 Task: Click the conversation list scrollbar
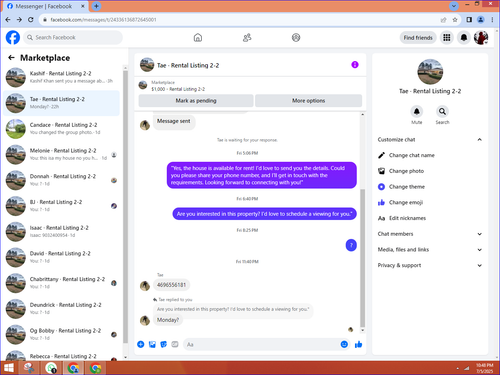125,207
